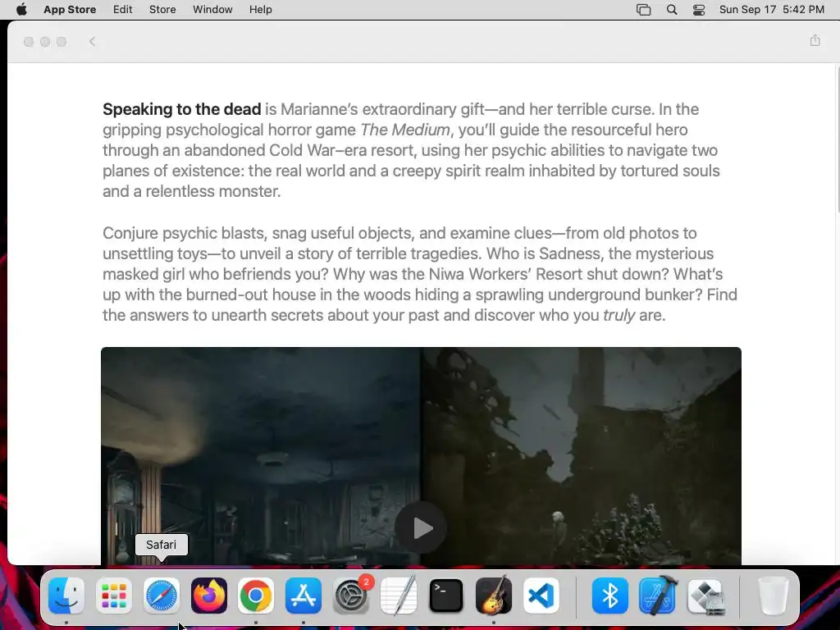
Task: Launch Google Chrome from the Dock
Action: [x=256, y=596]
